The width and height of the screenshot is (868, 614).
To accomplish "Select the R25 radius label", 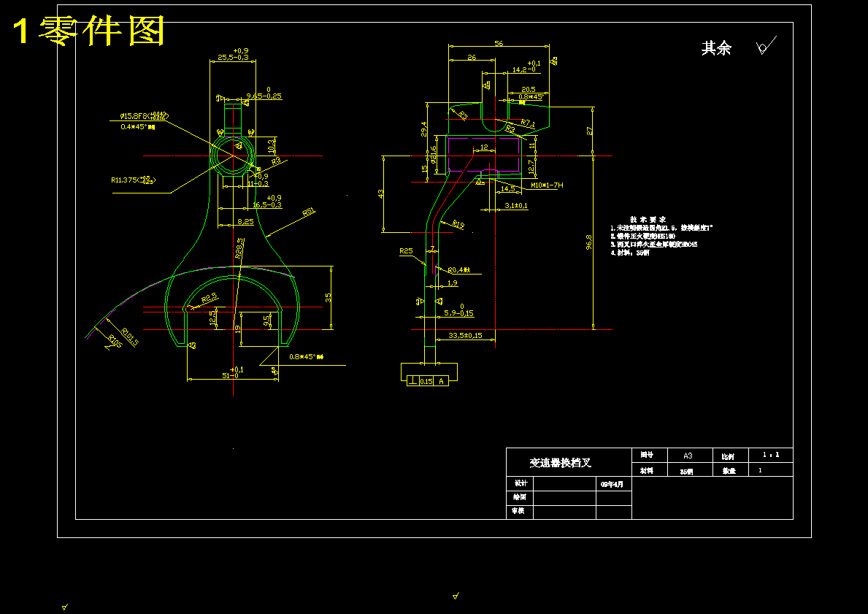I will pyautogui.click(x=406, y=251).
